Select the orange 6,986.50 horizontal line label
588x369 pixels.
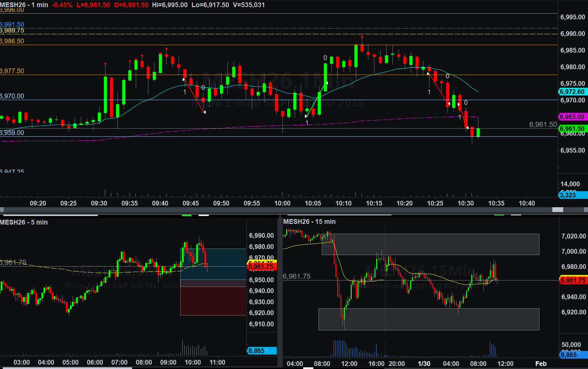(x=12, y=41)
